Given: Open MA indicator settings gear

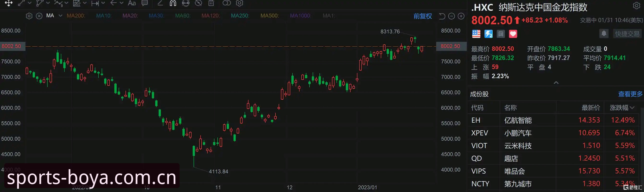Looking at the screenshot, I should pos(29,16).
